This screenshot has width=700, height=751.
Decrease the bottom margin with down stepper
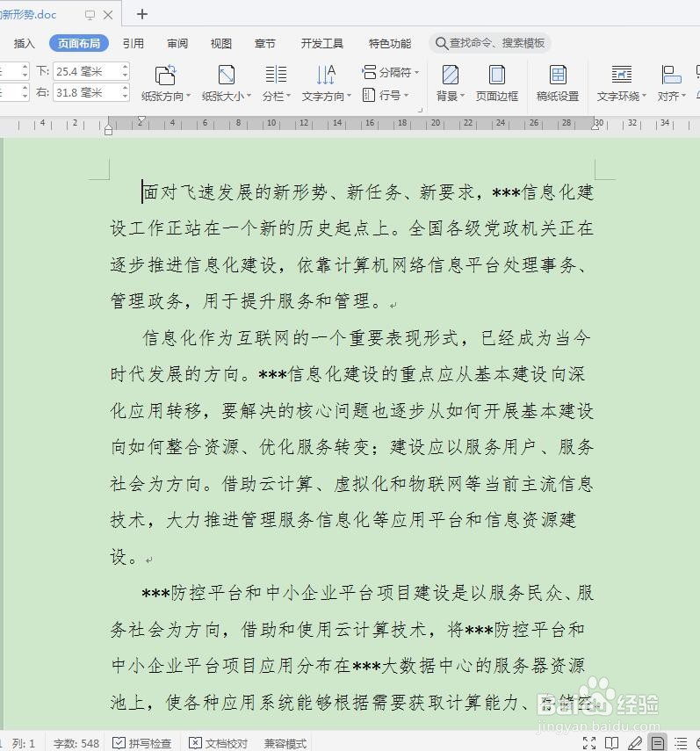pyautogui.click(x=125, y=76)
